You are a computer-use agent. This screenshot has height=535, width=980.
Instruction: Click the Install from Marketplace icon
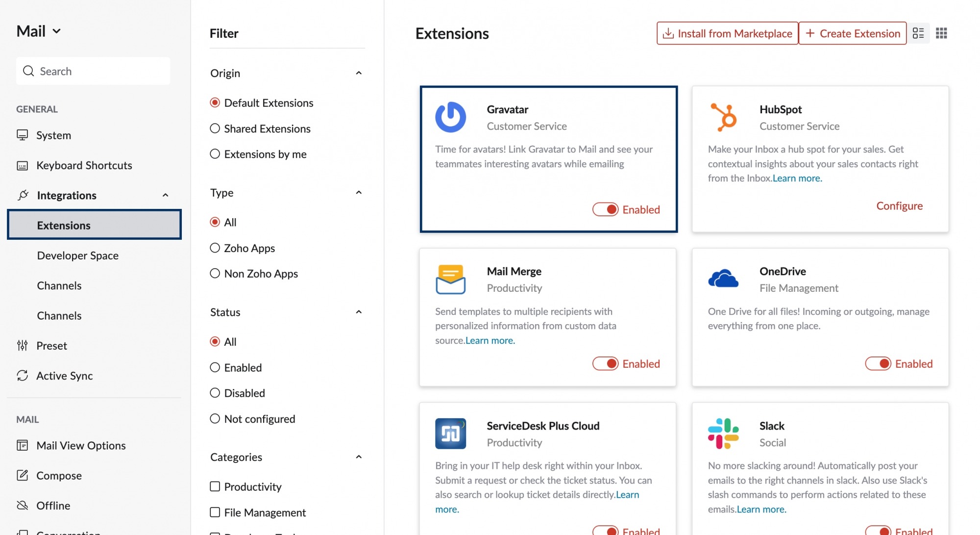tap(669, 33)
